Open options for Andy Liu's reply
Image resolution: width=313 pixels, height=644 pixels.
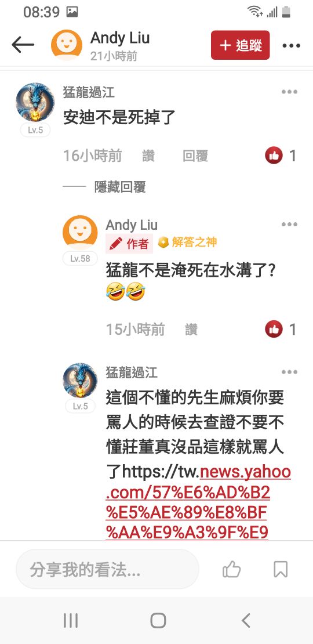click(x=289, y=225)
